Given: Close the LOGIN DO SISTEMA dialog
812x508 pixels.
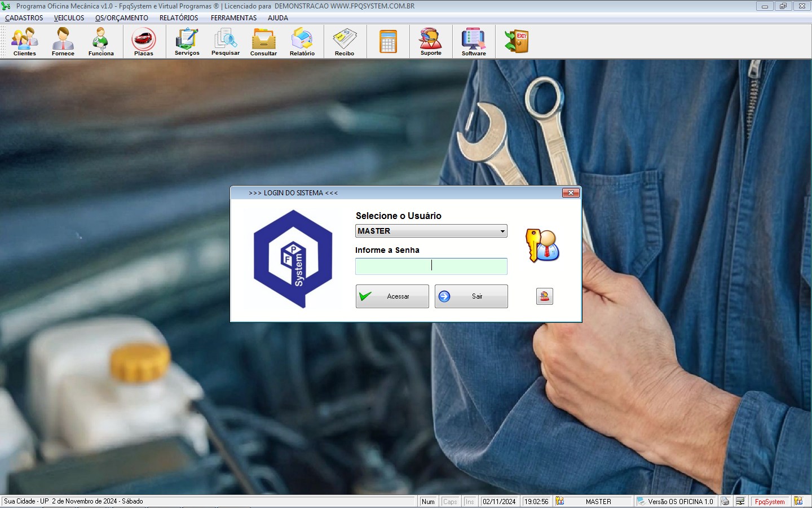Looking at the screenshot, I should (571, 193).
